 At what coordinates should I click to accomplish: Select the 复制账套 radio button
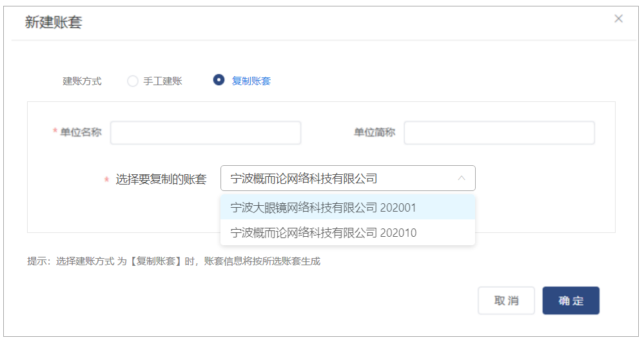[x=219, y=80]
